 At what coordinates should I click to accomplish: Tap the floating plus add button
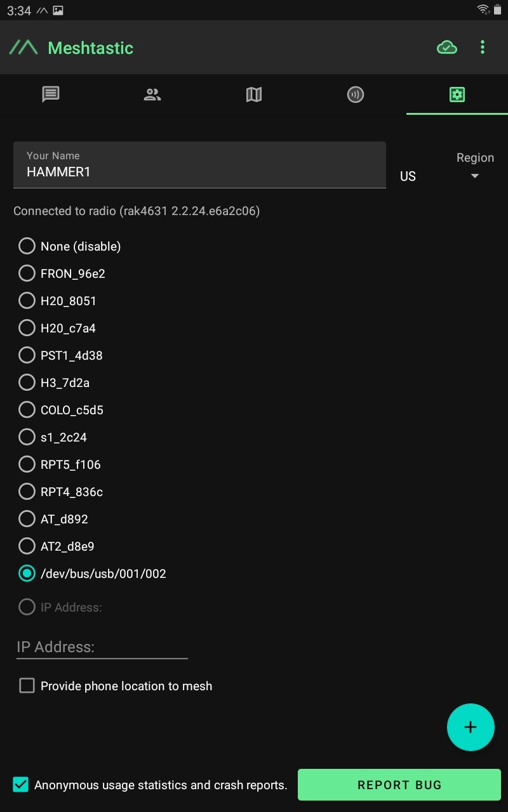[x=471, y=727]
